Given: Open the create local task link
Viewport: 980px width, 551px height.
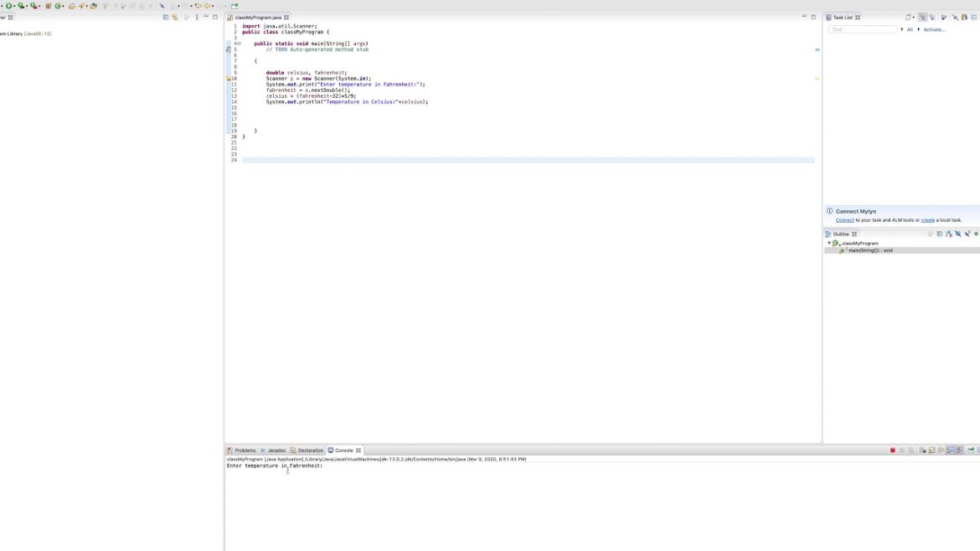Looking at the screenshot, I should tap(927, 219).
